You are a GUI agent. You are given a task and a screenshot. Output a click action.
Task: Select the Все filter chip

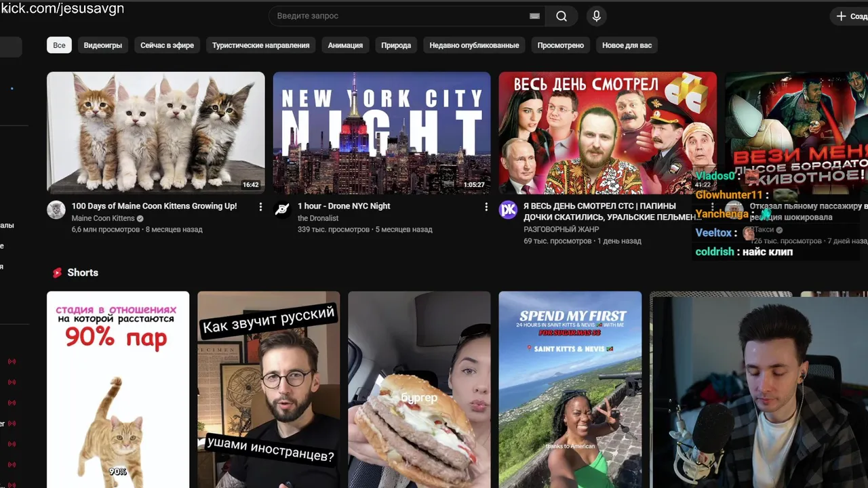pos(59,45)
